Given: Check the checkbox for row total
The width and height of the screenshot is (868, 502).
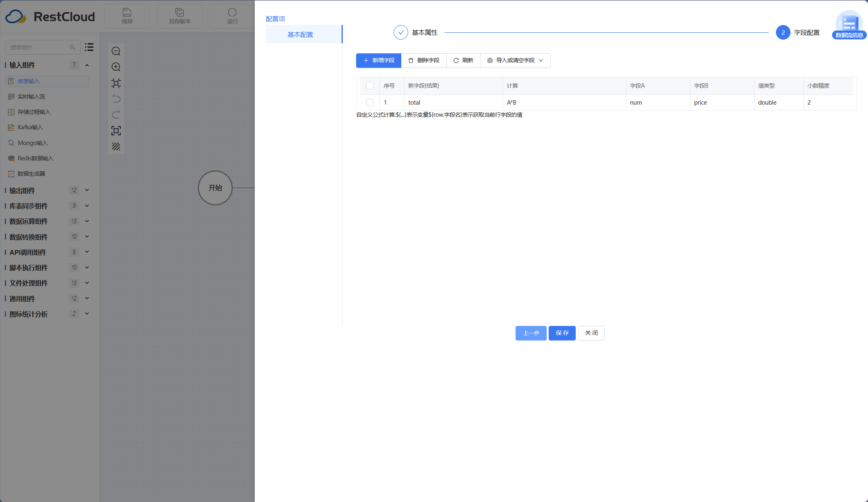Looking at the screenshot, I should pyautogui.click(x=370, y=103).
